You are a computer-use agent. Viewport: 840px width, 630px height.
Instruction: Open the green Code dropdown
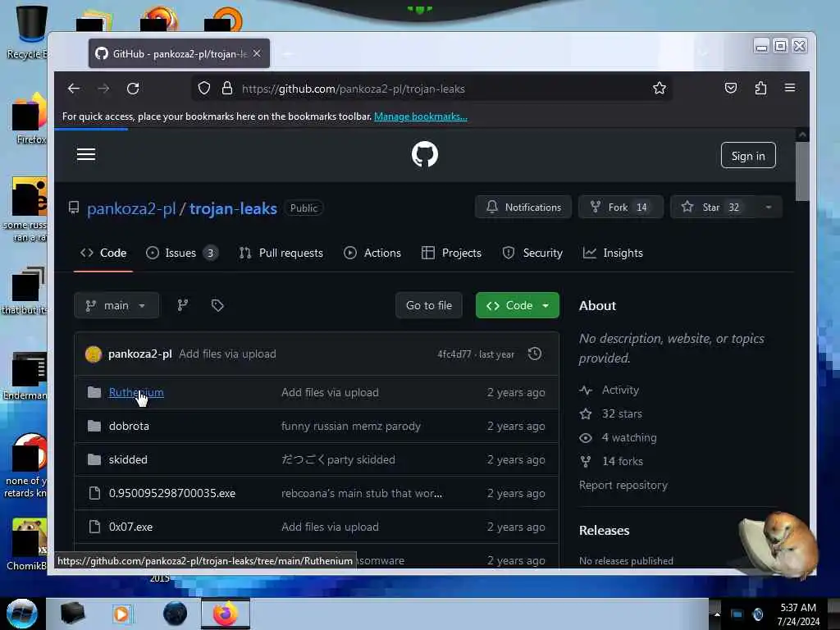pyautogui.click(x=518, y=305)
